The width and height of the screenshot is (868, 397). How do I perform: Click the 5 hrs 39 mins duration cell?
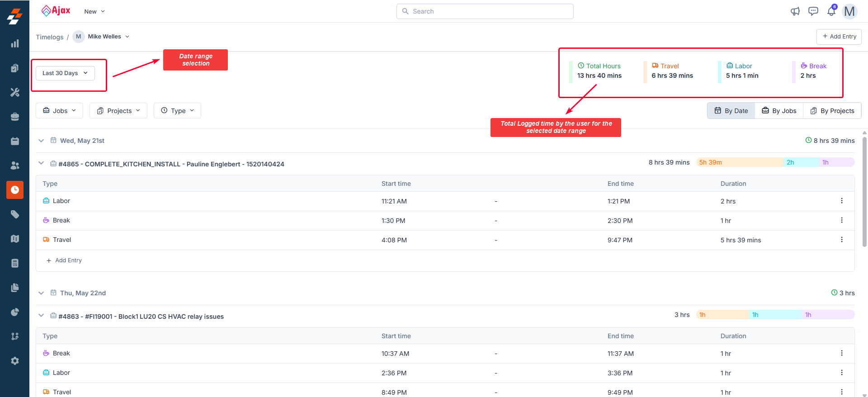[x=741, y=240]
